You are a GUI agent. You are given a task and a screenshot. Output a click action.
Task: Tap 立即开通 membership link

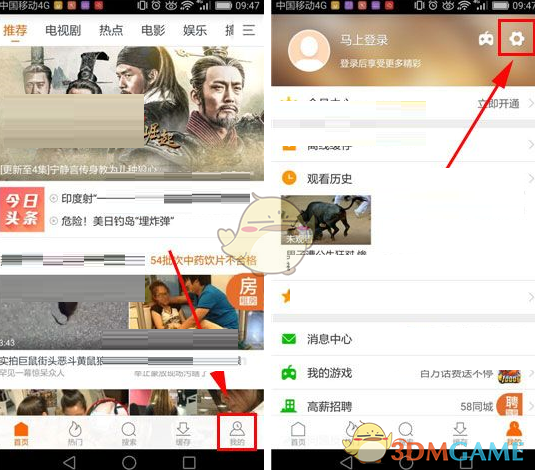pyautogui.click(x=498, y=103)
